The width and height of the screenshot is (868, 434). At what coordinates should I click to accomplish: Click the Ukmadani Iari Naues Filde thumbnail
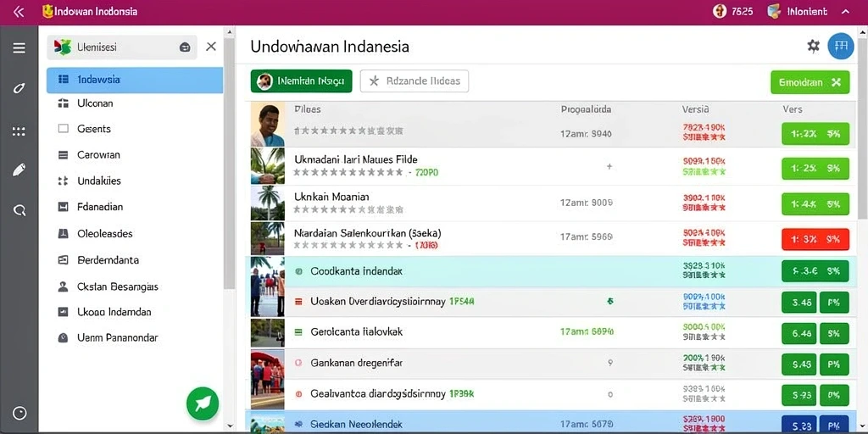pos(267,165)
